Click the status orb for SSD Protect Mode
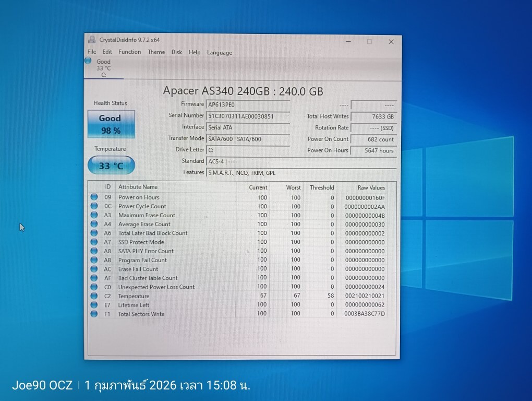This screenshot has height=401, width=532. pyautogui.click(x=94, y=242)
